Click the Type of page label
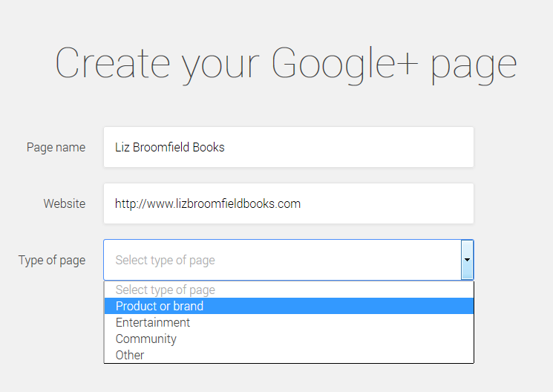The height and width of the screenshot is (392, 553). coord(52,260)
